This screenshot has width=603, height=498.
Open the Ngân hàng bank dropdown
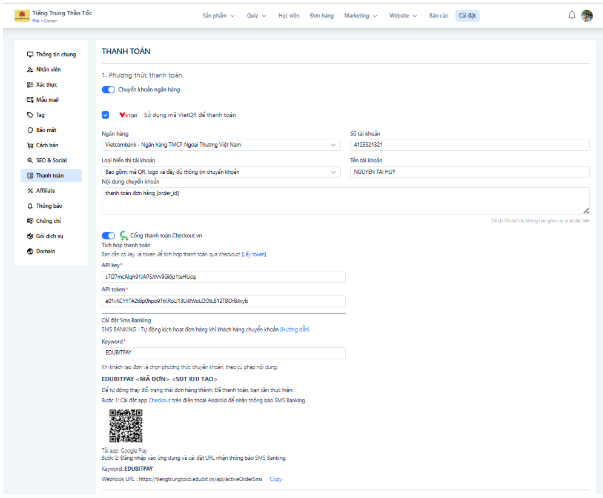[x=220, y=144]
